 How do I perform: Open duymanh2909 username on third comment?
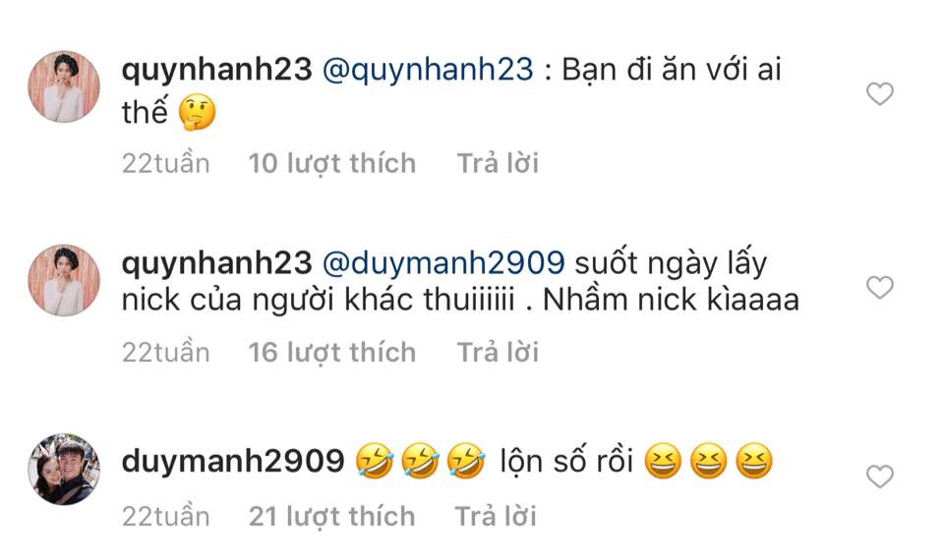(x=233, y=462)
